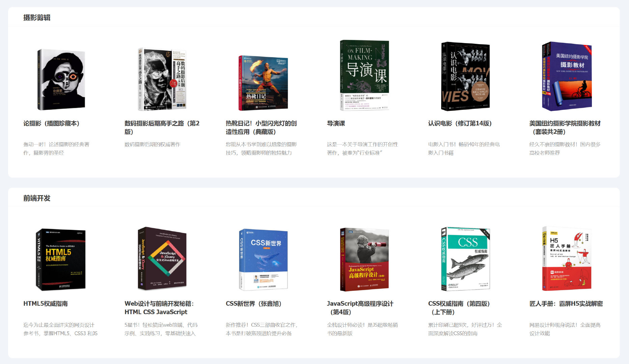Open the HTML5权威指南 title link
Image resolution: width=629 pixels, height=364 pixels.
tap(46, 304)
